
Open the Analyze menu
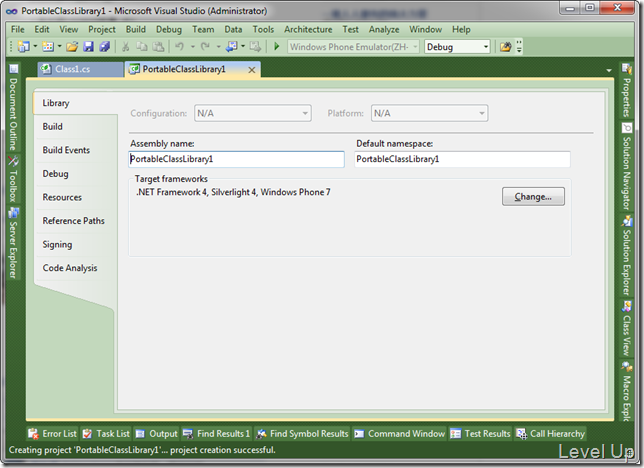point(384,30)
